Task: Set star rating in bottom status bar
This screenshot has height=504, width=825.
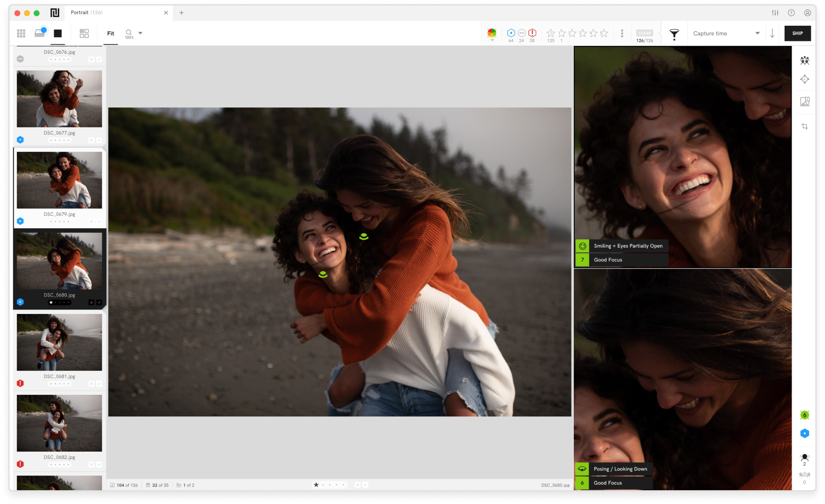Action: point(329,485)
